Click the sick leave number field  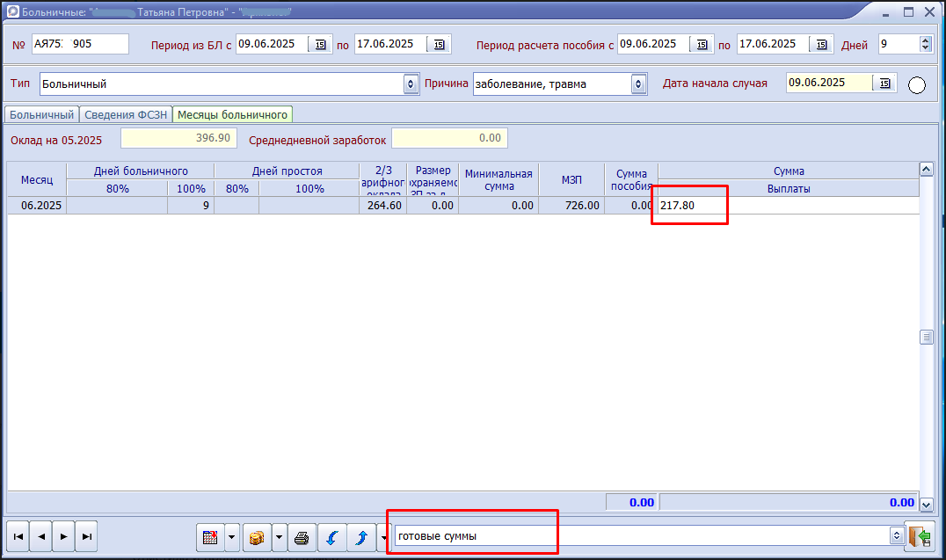click(x=80, y=44)
